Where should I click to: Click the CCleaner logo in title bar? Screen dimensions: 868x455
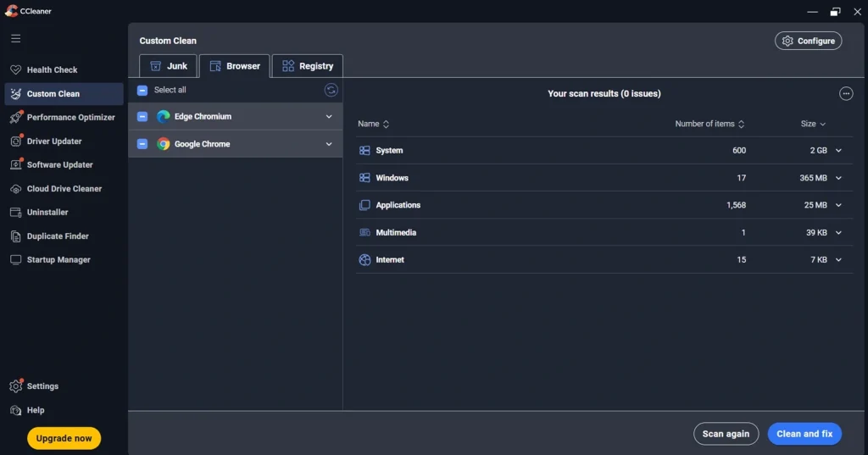(x=11, y=10)
